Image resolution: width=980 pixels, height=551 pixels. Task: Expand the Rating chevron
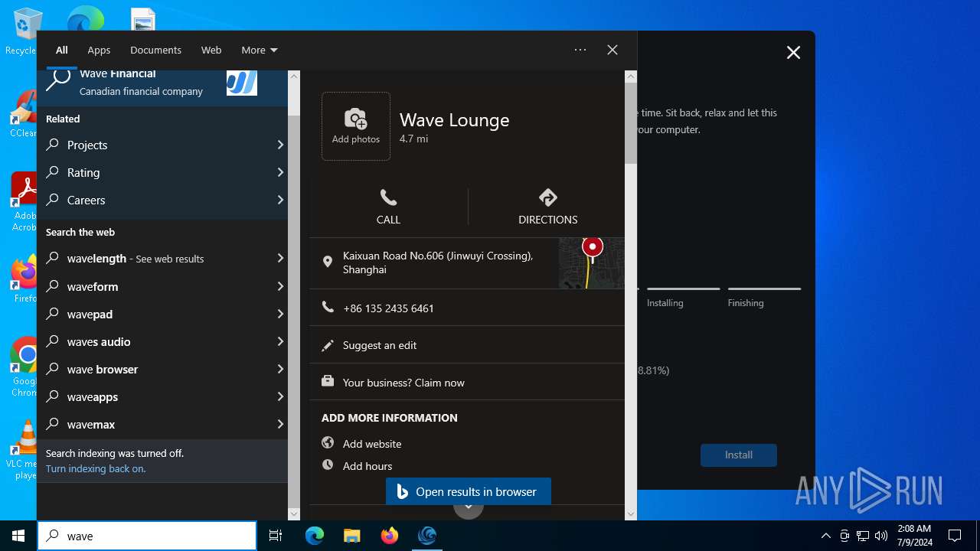point(280,172)
